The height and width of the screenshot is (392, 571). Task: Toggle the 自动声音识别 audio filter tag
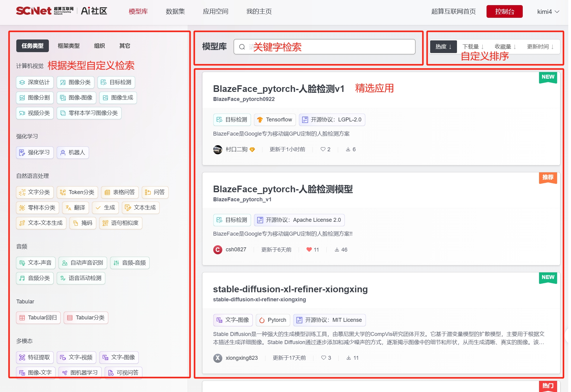[x=83, y=263]
